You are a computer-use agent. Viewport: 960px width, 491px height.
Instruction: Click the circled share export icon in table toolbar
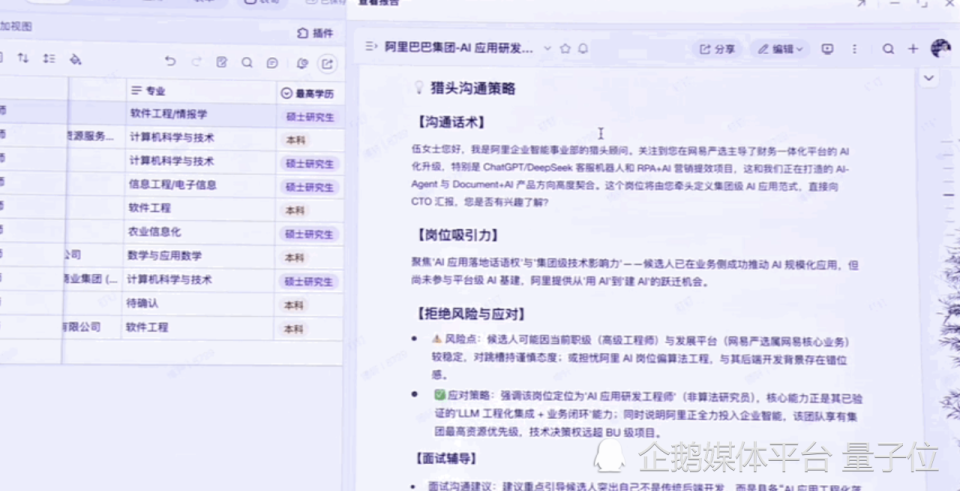pyautogui.click(x=327, y=64)
